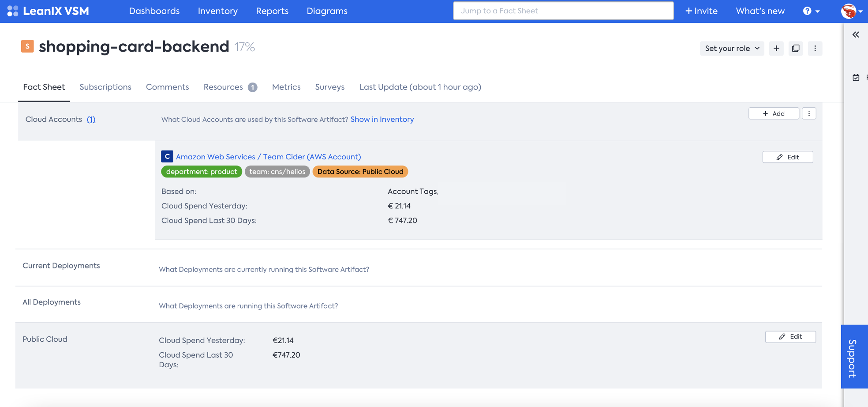The height and width of the screenshot is (407, 868).
Task: Open the calendar icon in side panel
Action: click(856, 78)
